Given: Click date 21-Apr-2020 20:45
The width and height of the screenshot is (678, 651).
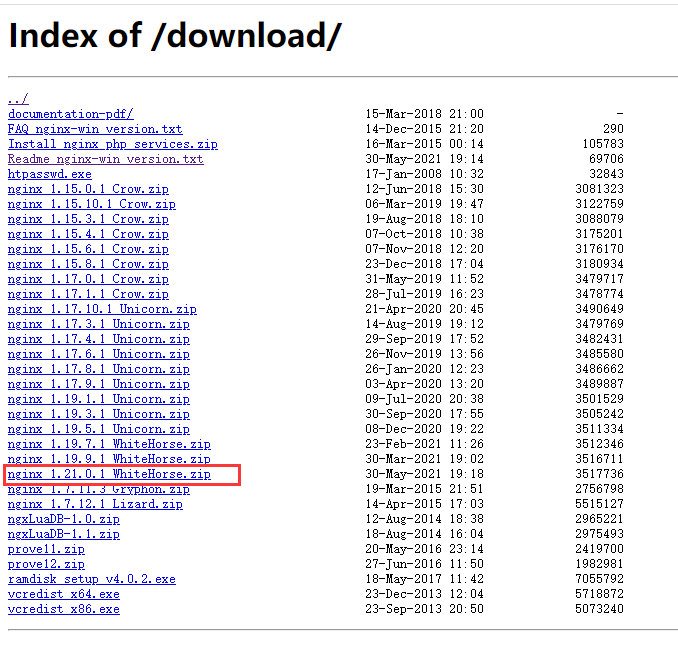Looking at the screenshot, I should [x=424, y=309].
